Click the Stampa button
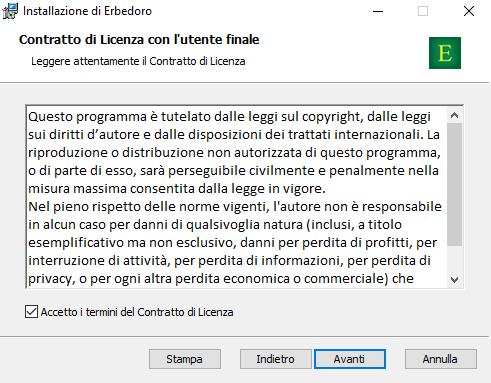This screenshot has height=383, width=491. [x=185, y=359]
